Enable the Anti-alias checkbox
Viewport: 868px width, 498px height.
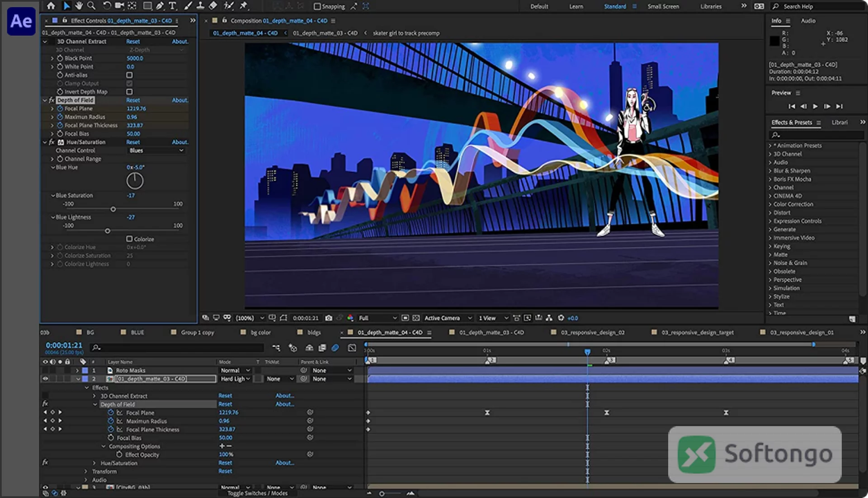point(130,75)
